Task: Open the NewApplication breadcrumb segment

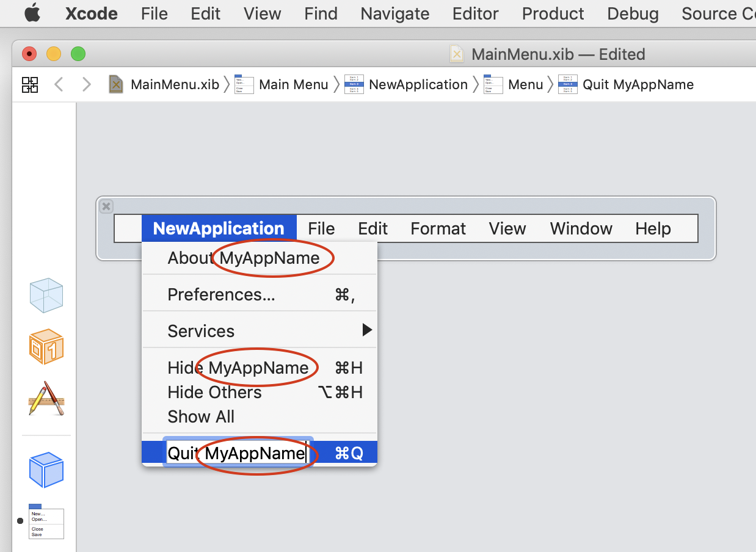Action: point(407,84)
